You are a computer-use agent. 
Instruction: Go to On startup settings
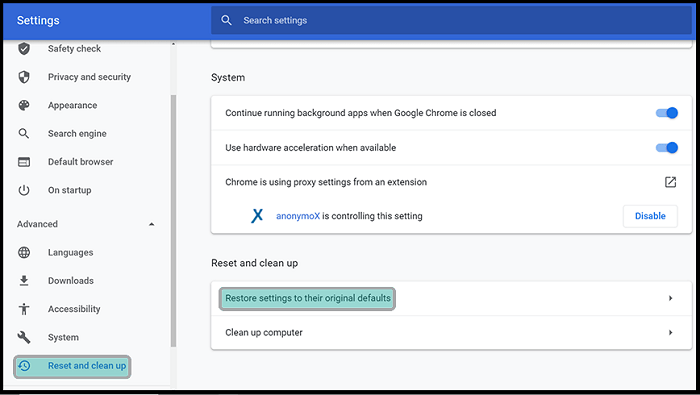click(70, 190)
